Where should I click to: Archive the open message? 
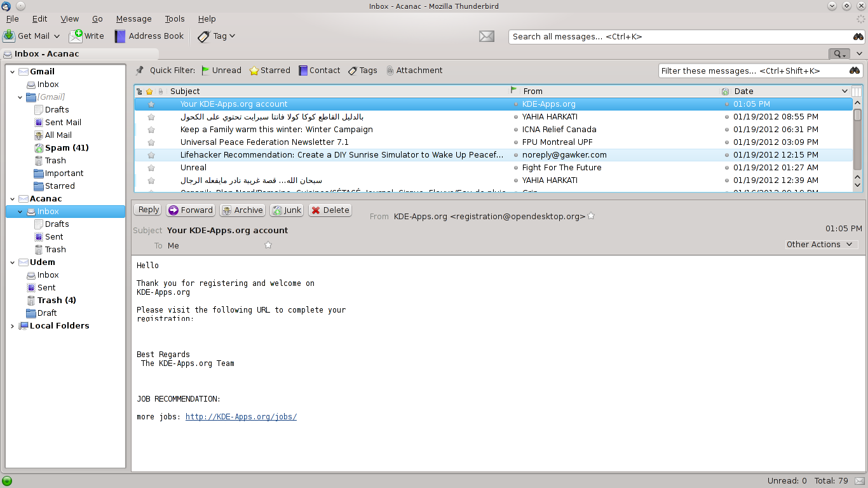[242, 210]
